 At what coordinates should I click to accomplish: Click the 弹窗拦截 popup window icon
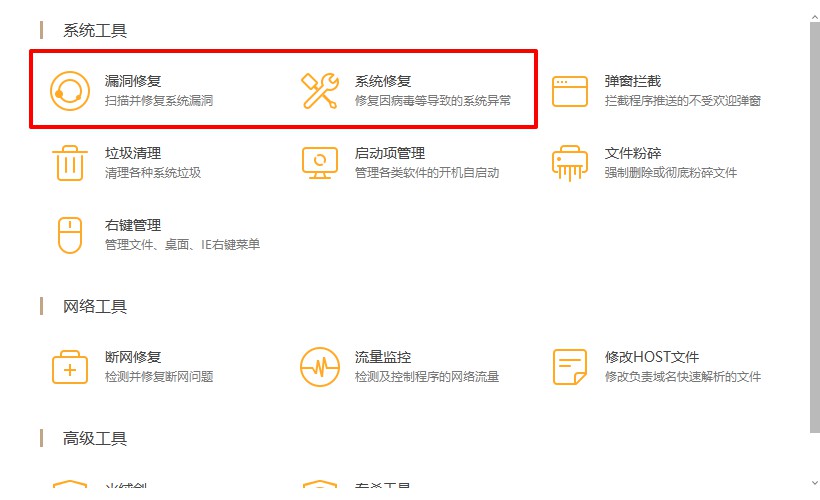(570, 91)
